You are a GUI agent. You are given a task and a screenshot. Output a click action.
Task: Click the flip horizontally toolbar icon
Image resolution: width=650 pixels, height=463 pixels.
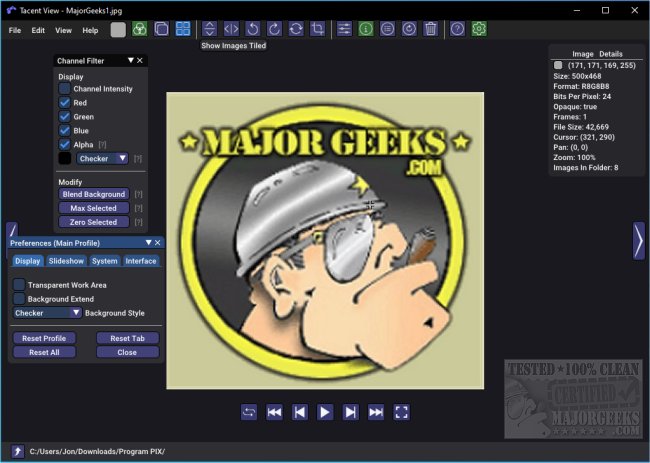tap(231, 30)
